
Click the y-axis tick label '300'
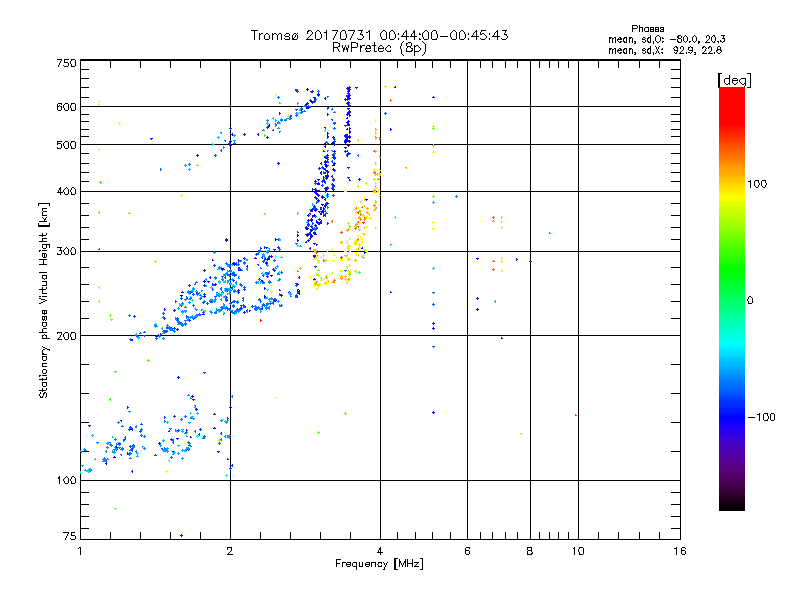(66, 252)
